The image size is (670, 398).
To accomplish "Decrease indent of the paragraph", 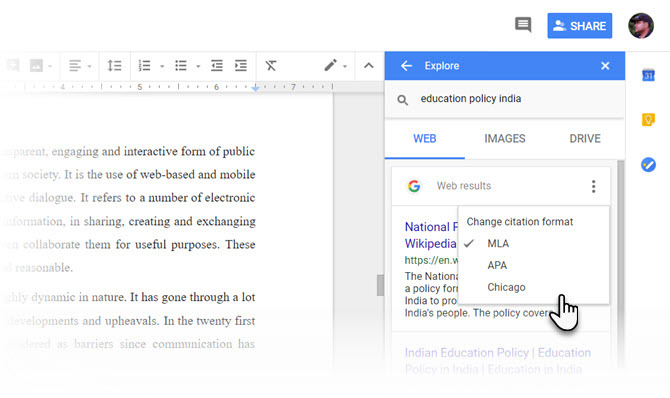I will 217,66.
